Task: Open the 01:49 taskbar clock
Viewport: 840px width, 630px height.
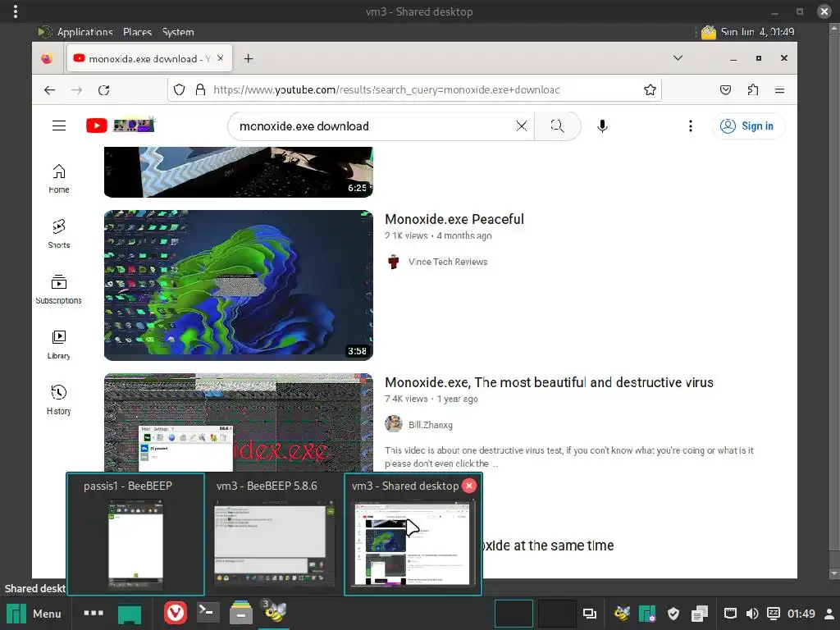Action: pyautogui.click(x=801, y=614)
